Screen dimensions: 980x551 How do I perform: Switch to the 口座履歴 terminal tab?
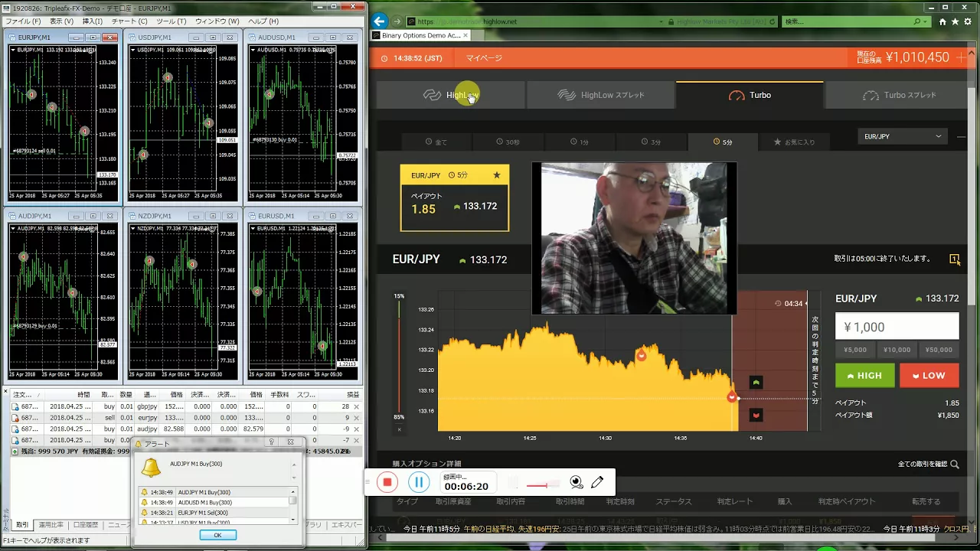[86, 525]
